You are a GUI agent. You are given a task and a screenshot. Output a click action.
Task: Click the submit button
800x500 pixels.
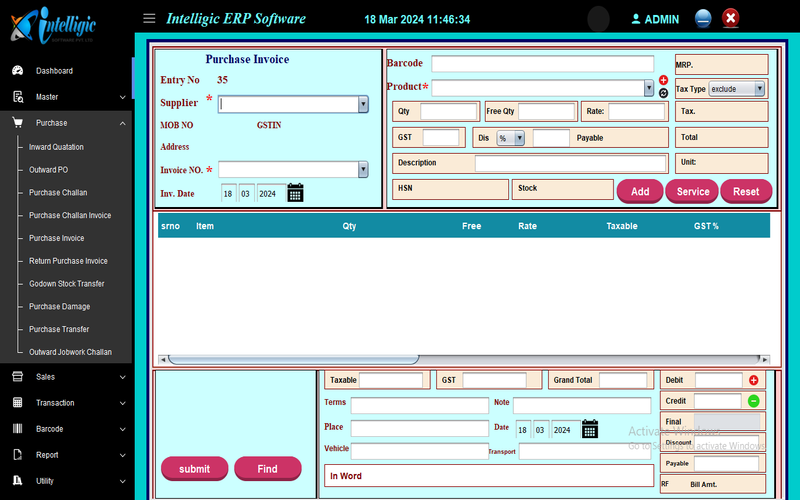coord(194,469)
